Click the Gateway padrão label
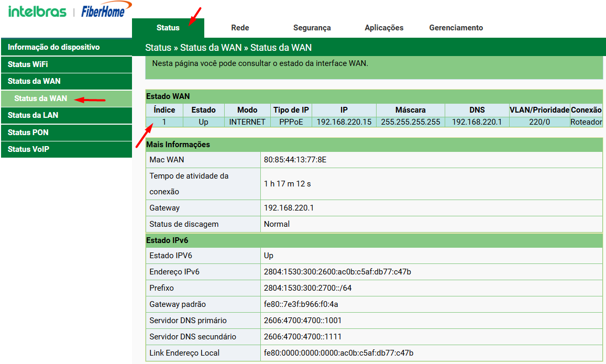The height and width of the screenshot is (364, 606). coord(178,304)
